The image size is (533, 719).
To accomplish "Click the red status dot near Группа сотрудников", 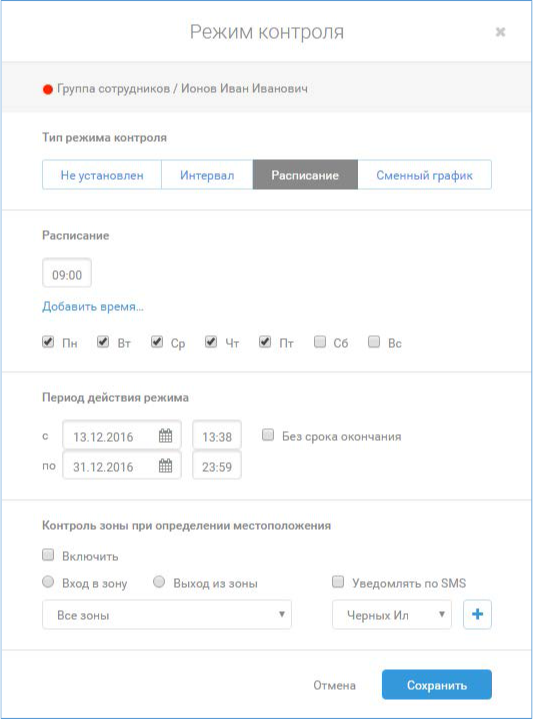I will click(x=48, y=89).
